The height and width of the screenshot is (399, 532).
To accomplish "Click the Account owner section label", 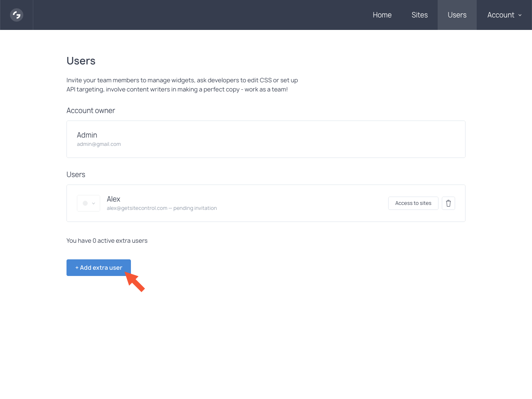I will 91,111.
